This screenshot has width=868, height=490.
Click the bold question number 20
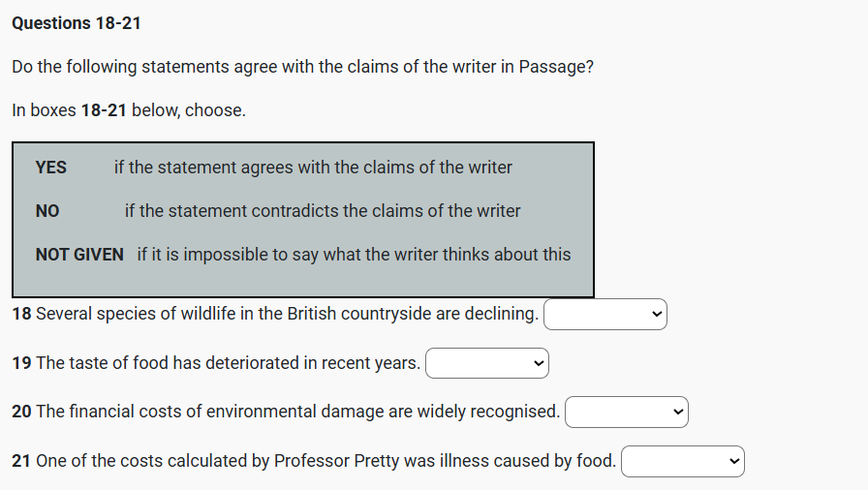coord(21,412)
